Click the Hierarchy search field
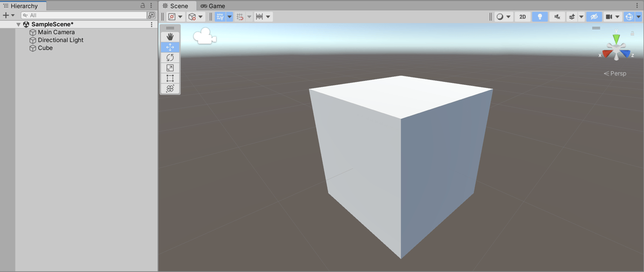This screenshot has height=272, width=644. pyautogui.click(x=84, y=15)
